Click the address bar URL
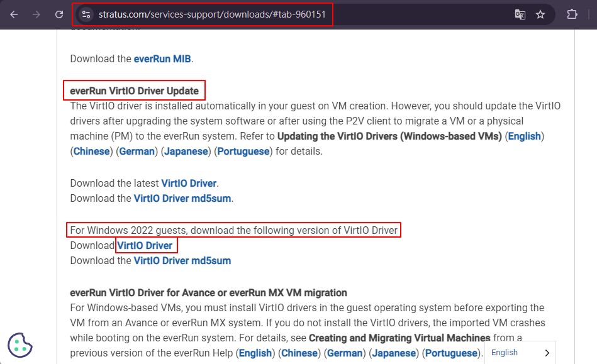The height and width of the screenshot is (364, 597). click(x=212, y=14)
